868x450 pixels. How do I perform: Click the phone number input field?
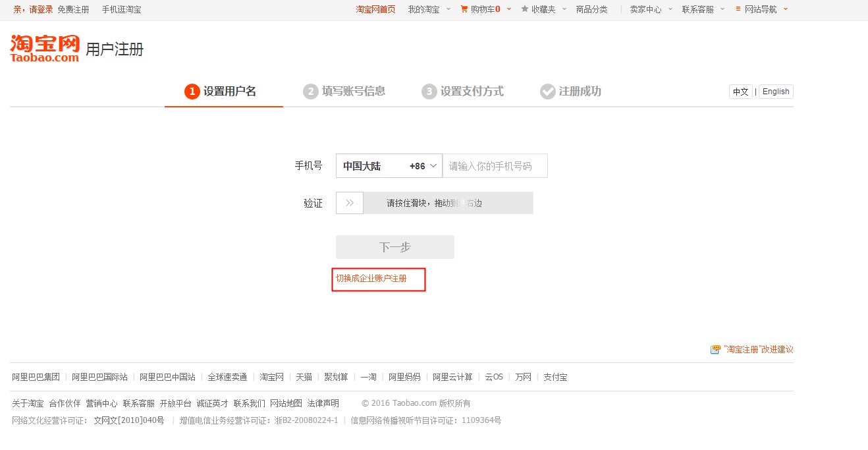coord(495,166)
